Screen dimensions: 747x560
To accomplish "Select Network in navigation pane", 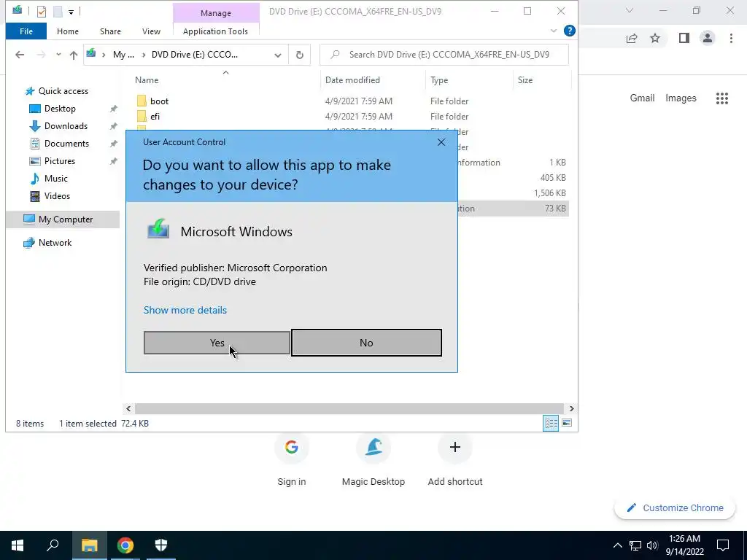I will (55, 243).
